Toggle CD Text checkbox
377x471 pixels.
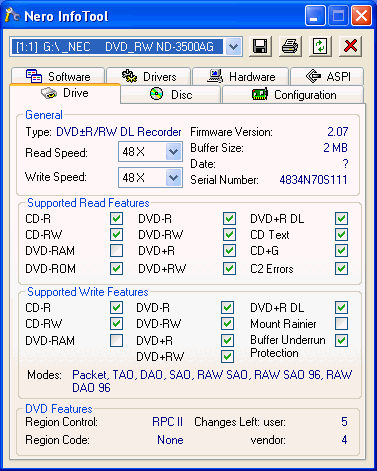342,234
